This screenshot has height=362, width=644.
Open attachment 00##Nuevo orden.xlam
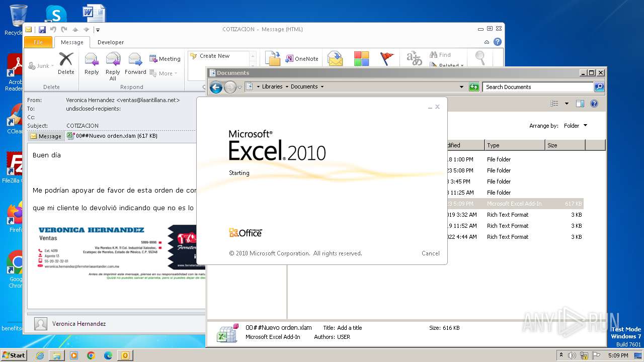112,136
